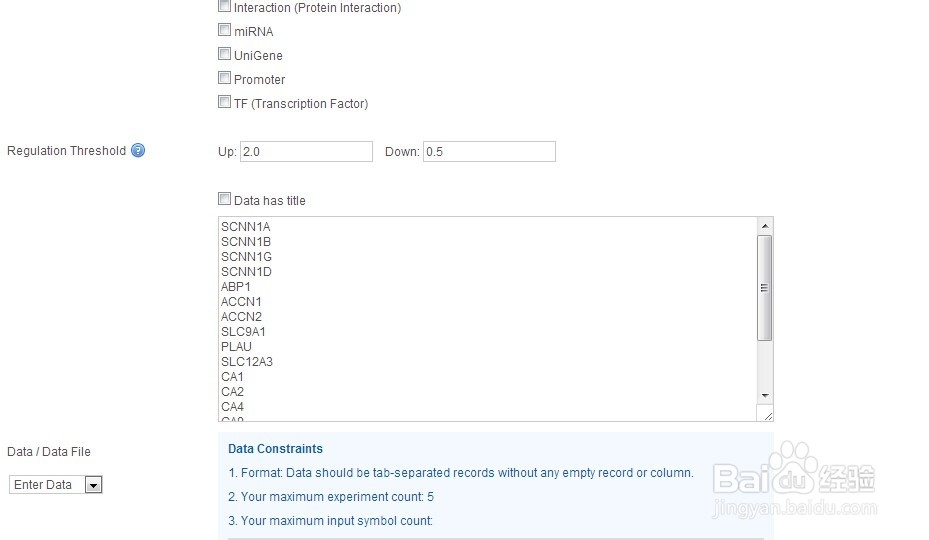Click the SLC12A3 line in text area
Screen dimensions: 929x540
[x=247, y=362]
